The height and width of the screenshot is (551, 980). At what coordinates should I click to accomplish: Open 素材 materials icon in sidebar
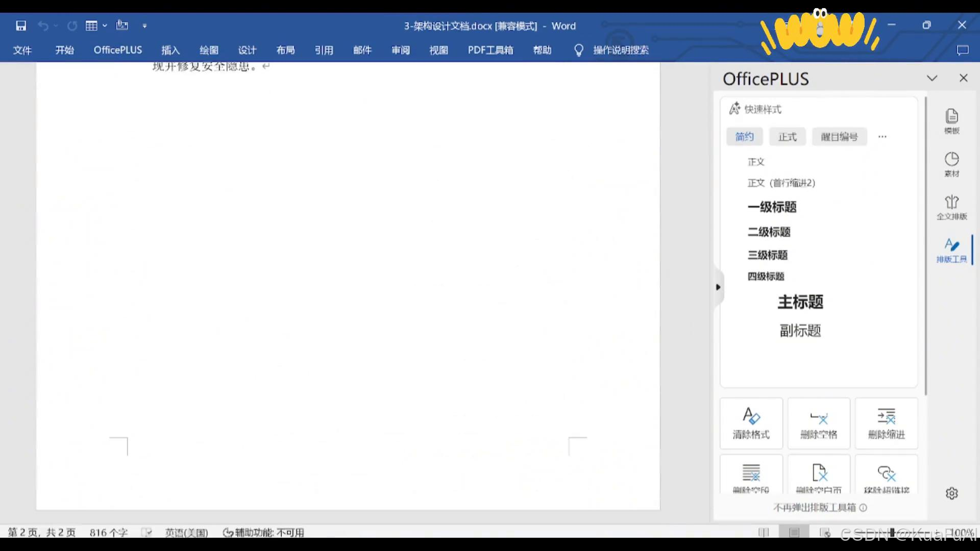click(x=951, y=164)
